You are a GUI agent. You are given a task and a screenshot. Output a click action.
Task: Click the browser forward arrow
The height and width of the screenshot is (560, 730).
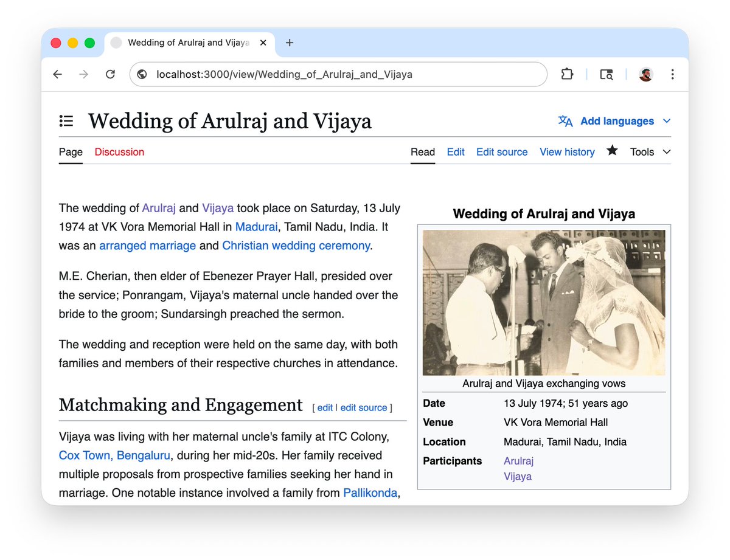[x=84, y=74]
